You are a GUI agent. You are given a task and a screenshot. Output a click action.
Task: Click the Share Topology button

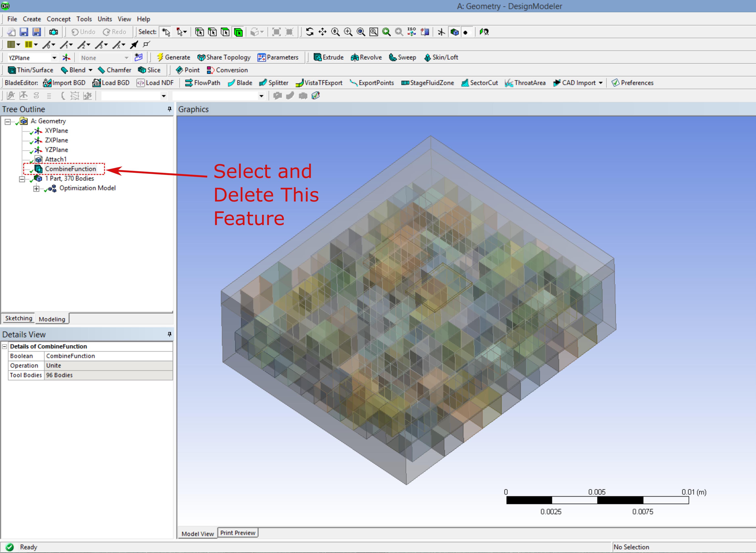pyautogui.click(x=224, y=57)
